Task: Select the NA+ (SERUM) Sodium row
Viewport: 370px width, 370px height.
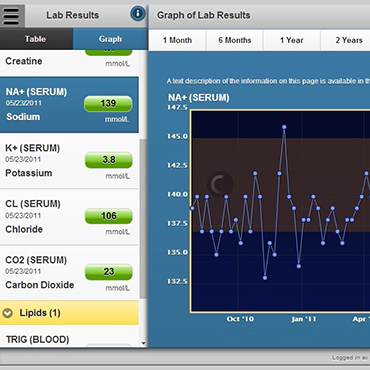Action: coord(69,105)
